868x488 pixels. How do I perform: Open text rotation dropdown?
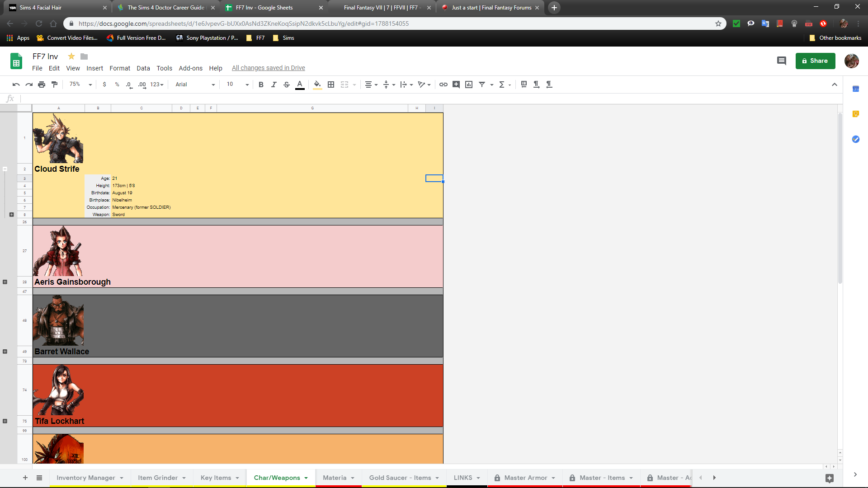click(x=424, y=84)
